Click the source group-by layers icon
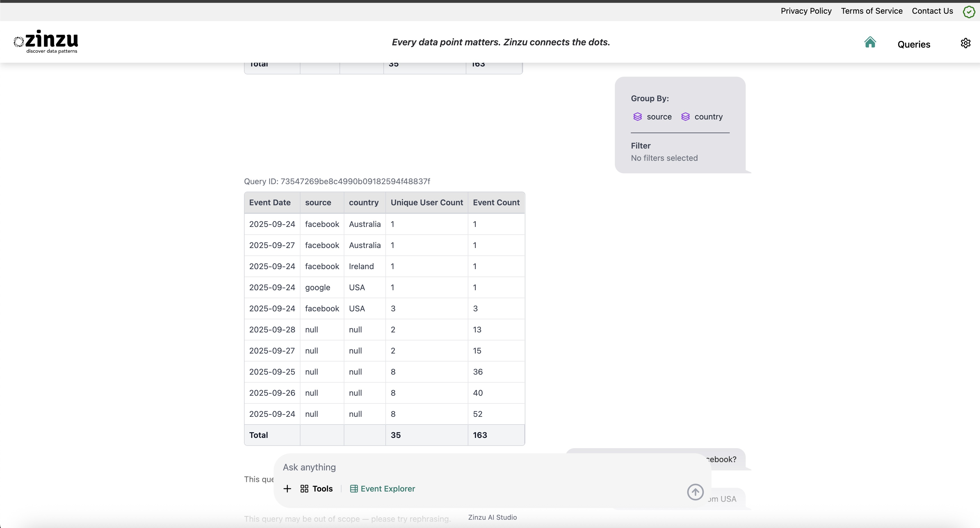 638,117
